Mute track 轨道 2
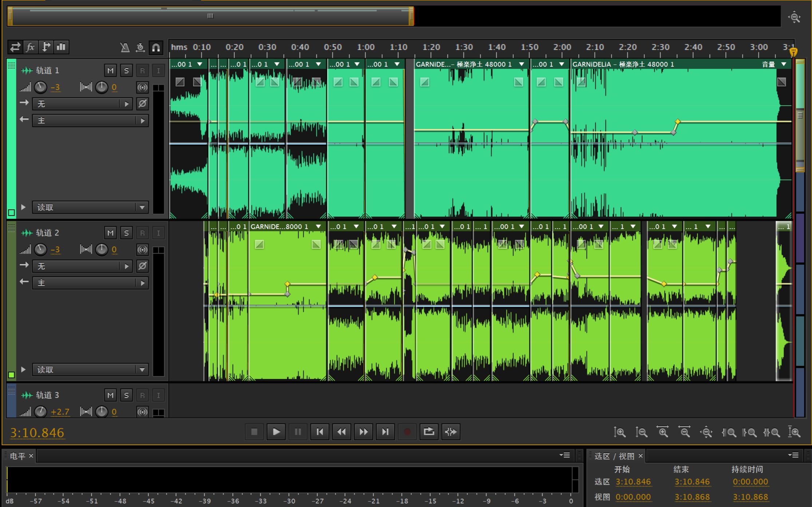Screen dimensions: 812x507 (x=110, y=233)
